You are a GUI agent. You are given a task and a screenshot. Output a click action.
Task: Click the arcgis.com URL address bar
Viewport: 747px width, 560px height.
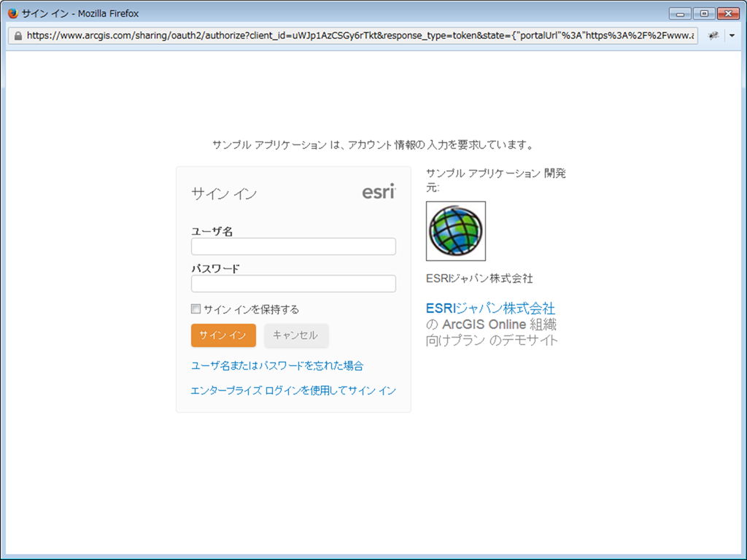(x=357, y=35)
